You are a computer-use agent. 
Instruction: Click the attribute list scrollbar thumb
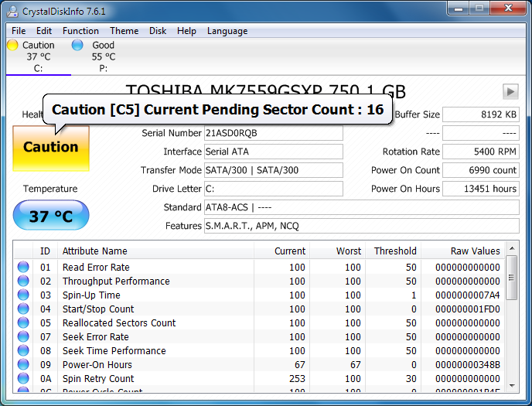[512, 278]
